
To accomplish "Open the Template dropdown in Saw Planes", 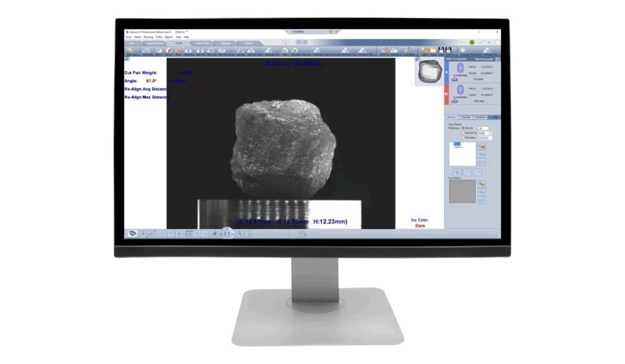I will (x=485, y=138).
